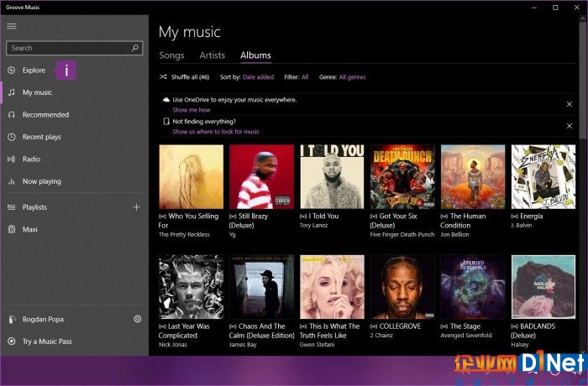Click Shuffle all (46)
Image resolution: width=588 pixels, height=386 pixels.
click(190, 77)
